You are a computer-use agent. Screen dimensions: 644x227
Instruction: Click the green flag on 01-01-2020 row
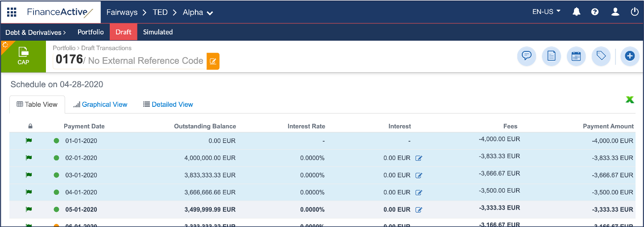(29, 141)
